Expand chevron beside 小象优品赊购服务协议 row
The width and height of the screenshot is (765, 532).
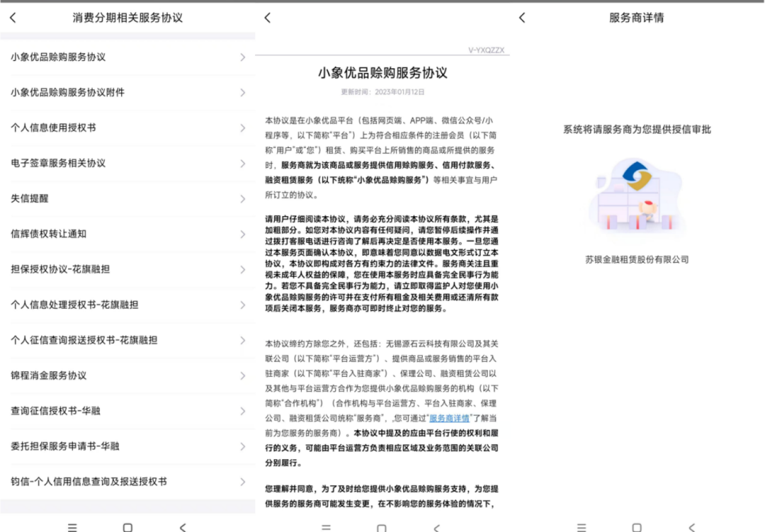242,57
